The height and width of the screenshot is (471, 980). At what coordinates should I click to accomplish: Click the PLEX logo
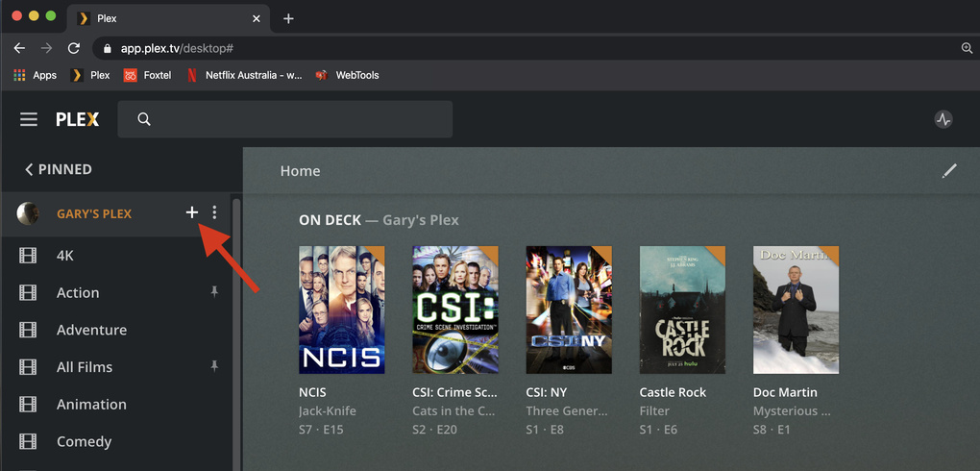[x=78, y=119]
